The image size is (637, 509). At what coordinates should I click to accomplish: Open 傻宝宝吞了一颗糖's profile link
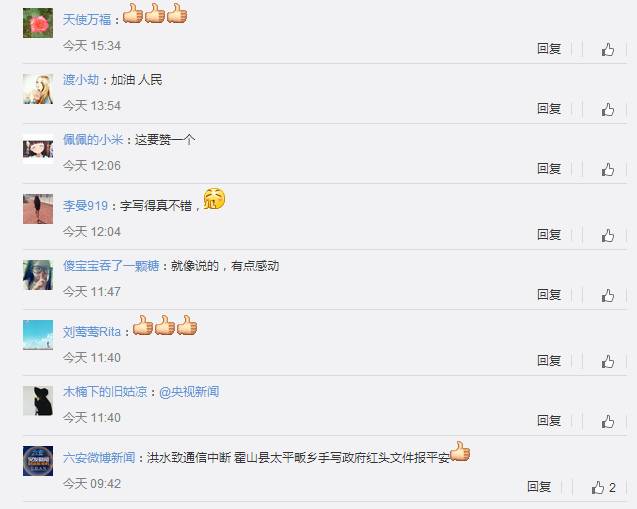pos(111,266)
